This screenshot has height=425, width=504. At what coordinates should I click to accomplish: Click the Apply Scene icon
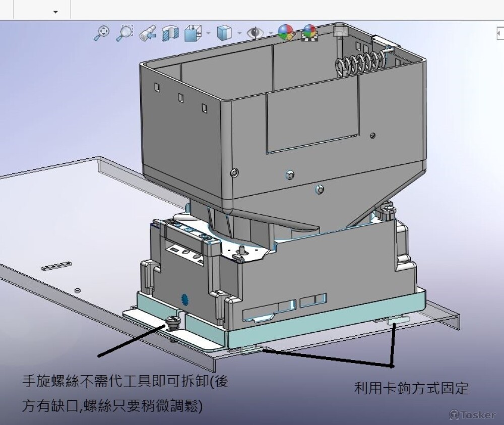click(310, 33)
